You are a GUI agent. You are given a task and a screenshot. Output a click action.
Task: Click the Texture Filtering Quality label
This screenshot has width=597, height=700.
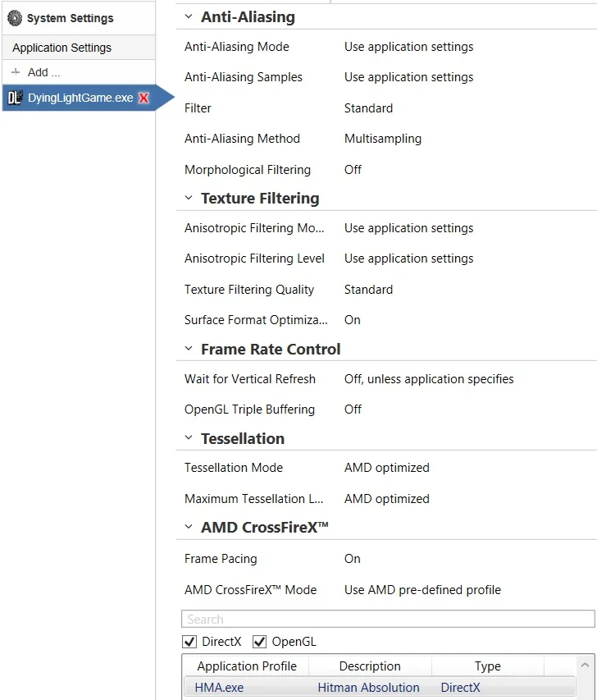pos(249,290)
